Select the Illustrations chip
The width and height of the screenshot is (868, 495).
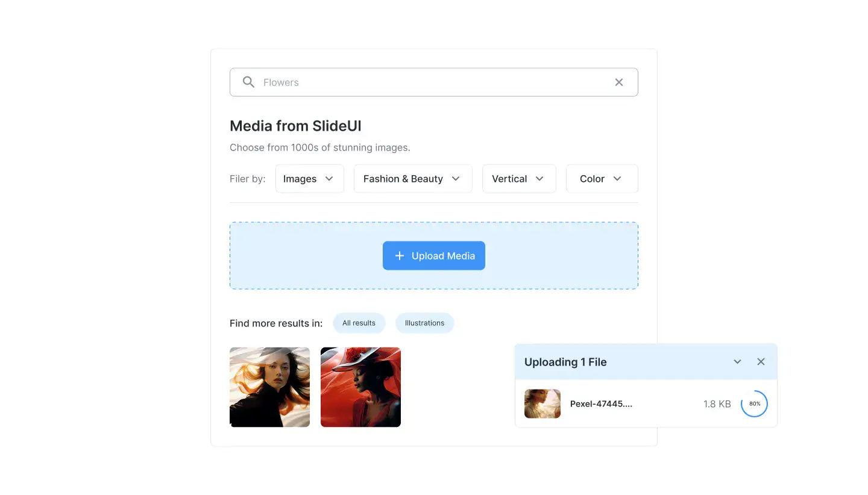click(424, 323)
